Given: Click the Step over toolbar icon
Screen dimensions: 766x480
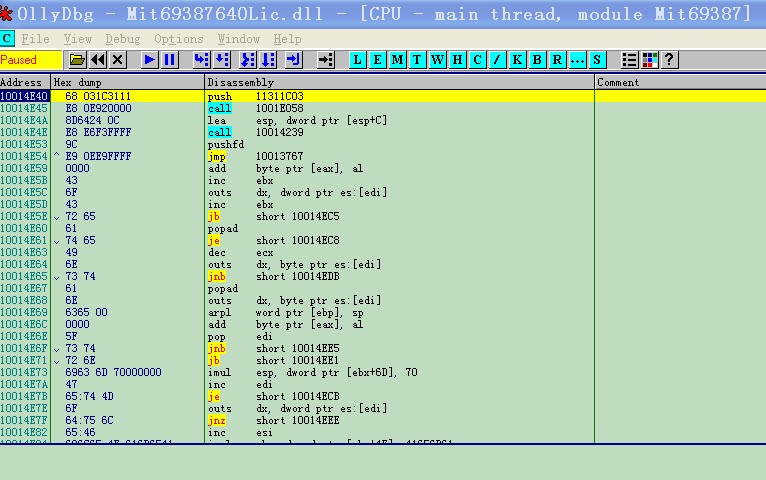Looking at the screenshot, I should point(222,60).
